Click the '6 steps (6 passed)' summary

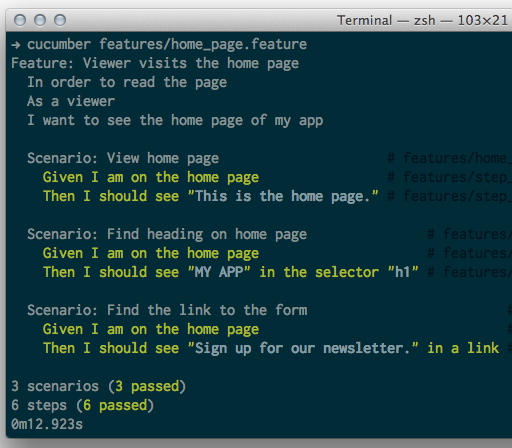[x=83, y=405]
